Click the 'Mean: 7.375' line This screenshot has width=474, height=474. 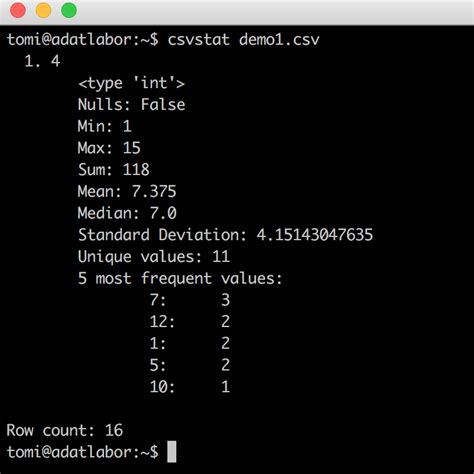(x=127, y=191)
